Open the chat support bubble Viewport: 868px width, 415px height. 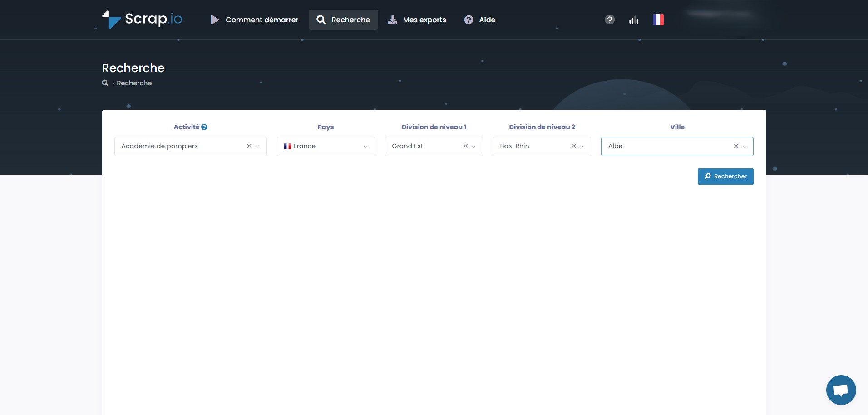[x=841, y=390]
